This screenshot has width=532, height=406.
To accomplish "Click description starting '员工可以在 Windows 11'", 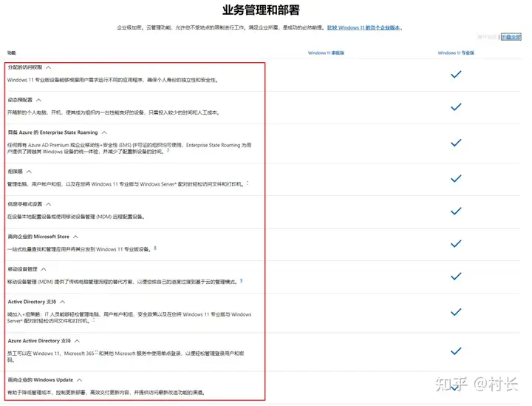I will [126, 356].
